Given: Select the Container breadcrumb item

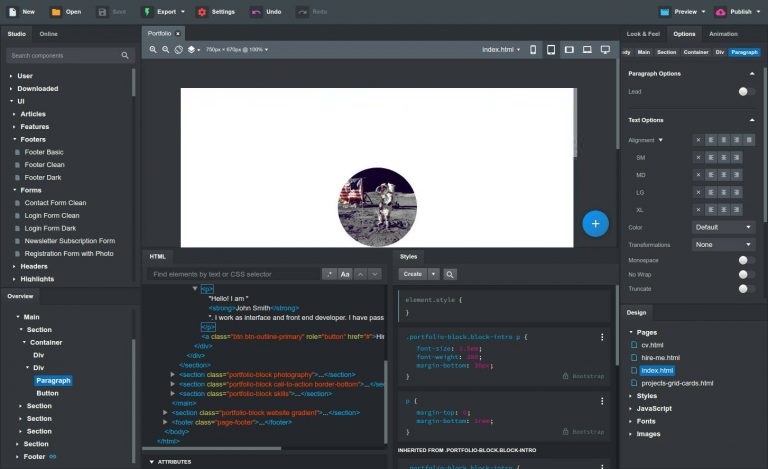Looking at the screenshot, I should click(696, 52).
